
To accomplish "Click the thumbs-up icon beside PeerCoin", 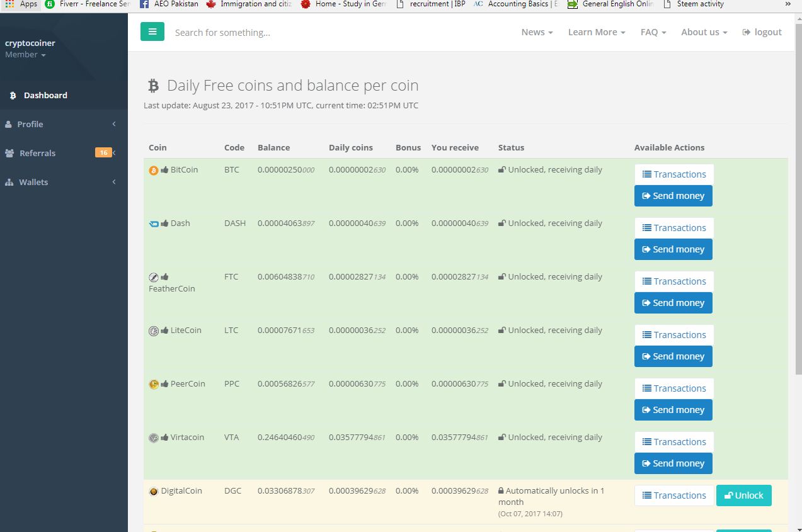I will coord(164,383).
